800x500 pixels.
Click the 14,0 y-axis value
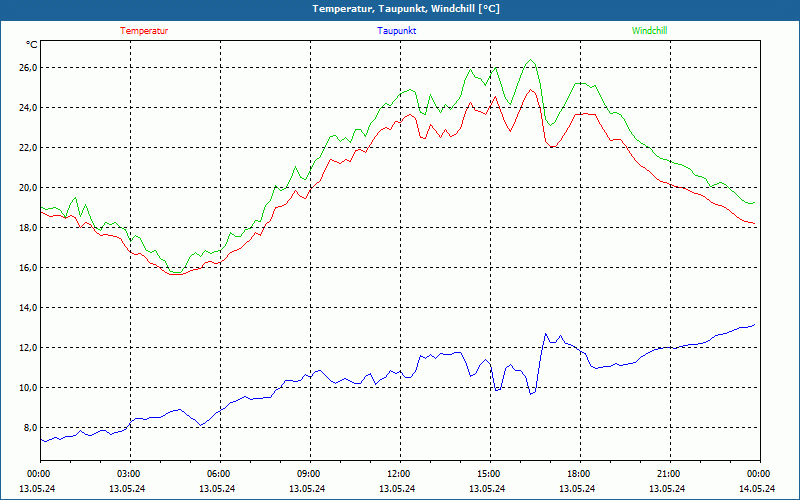(x=28, y=308)
